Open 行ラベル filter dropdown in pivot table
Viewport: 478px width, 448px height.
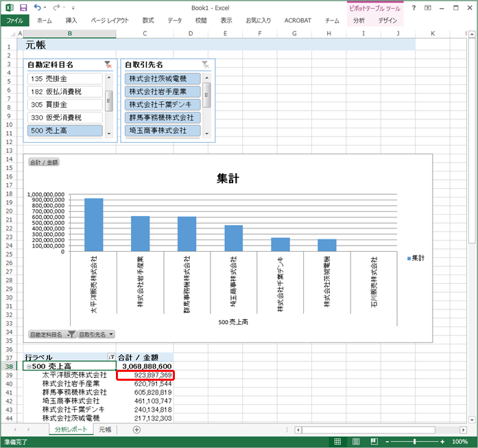tap(112, 357)
